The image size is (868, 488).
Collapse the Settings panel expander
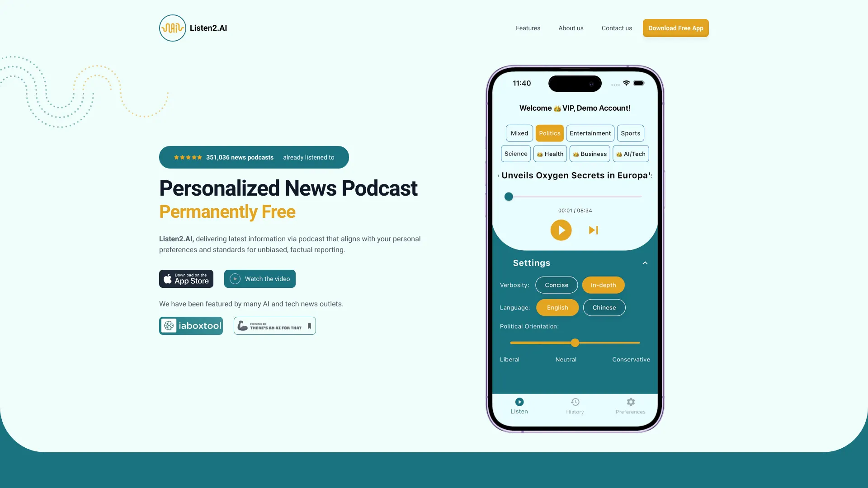pyautogui.click(x=646, y=263)
